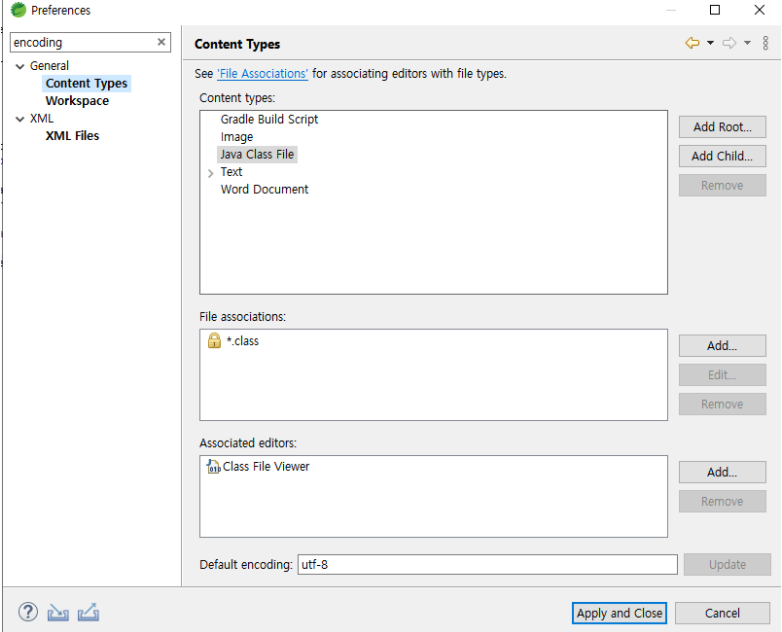The image size is (782, 632).
Task: Maximize the Preferences window
Action: [x=715, y=10]
